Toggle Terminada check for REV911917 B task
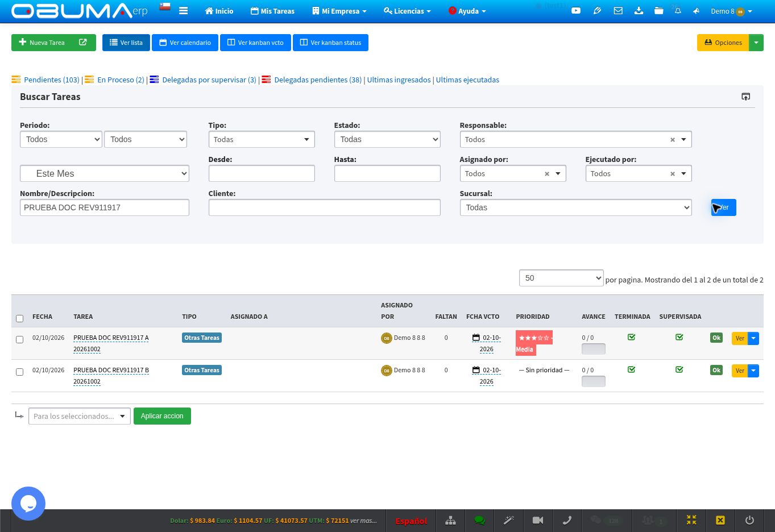 631,369
